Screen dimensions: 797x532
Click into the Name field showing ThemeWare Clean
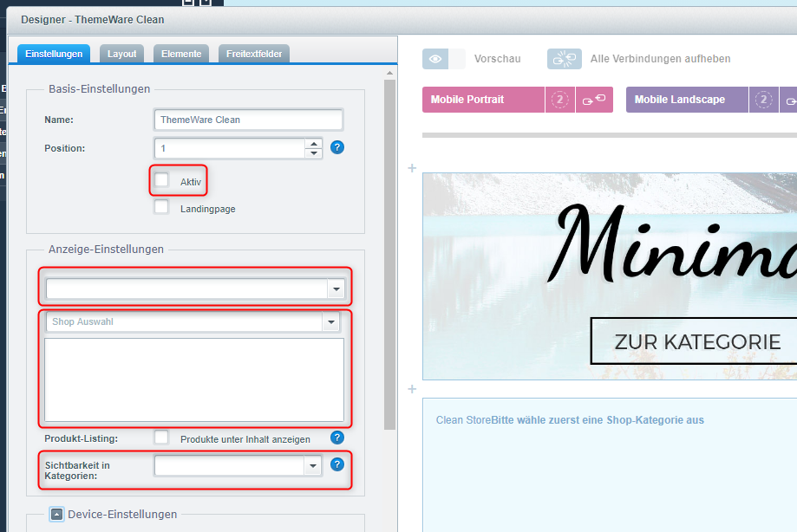pyautogui.click(x=248, y=120)
